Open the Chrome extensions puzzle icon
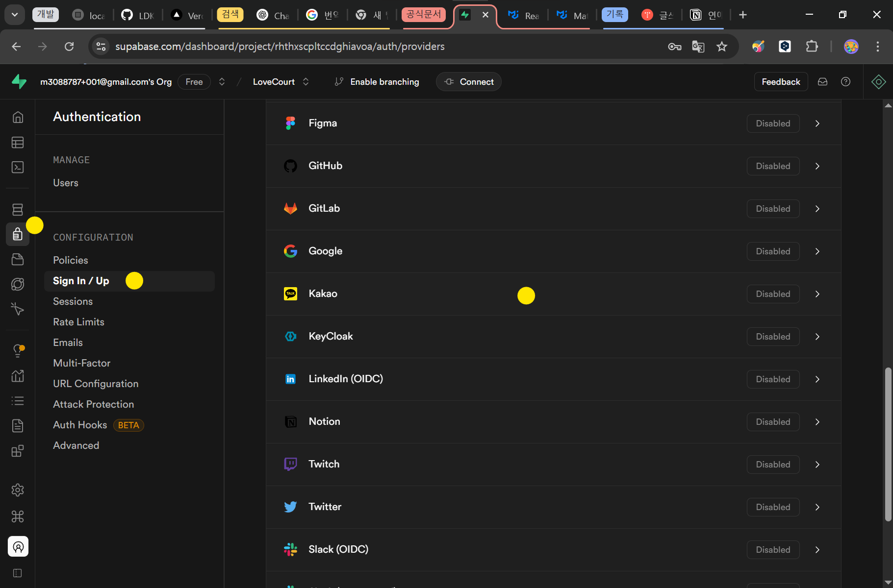893x588 pixels. click(812, 47)
